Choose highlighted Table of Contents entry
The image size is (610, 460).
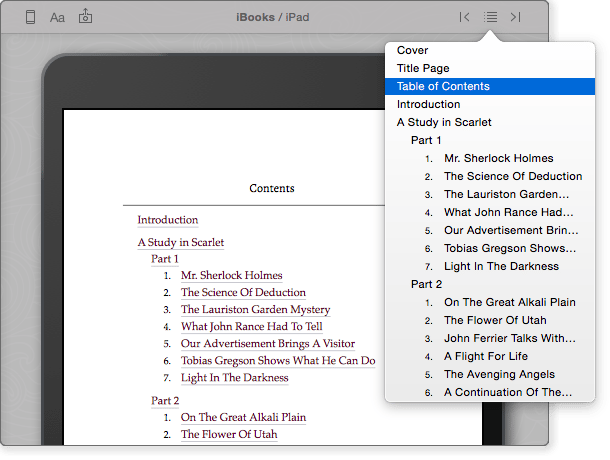[x=490, y=86]
